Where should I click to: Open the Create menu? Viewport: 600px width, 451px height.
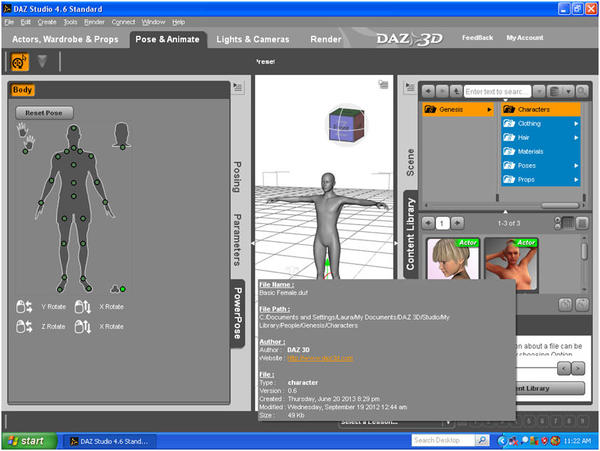pos(47,22)
